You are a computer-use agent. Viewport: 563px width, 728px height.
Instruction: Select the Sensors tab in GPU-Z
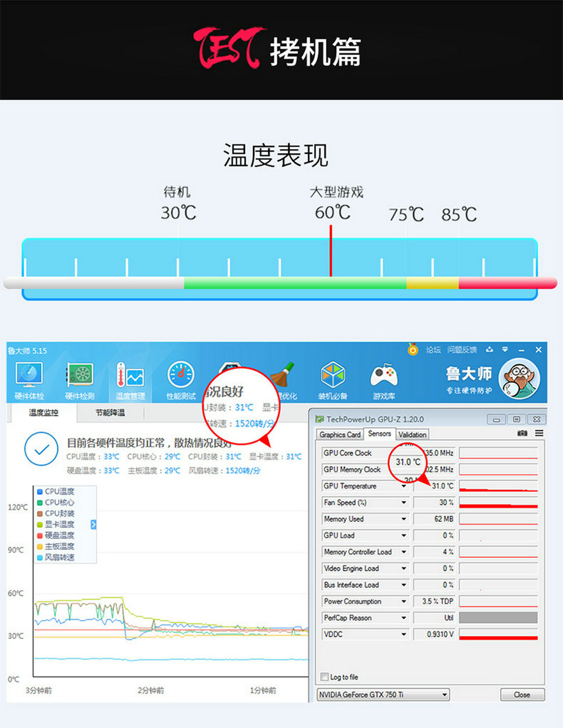380,434
